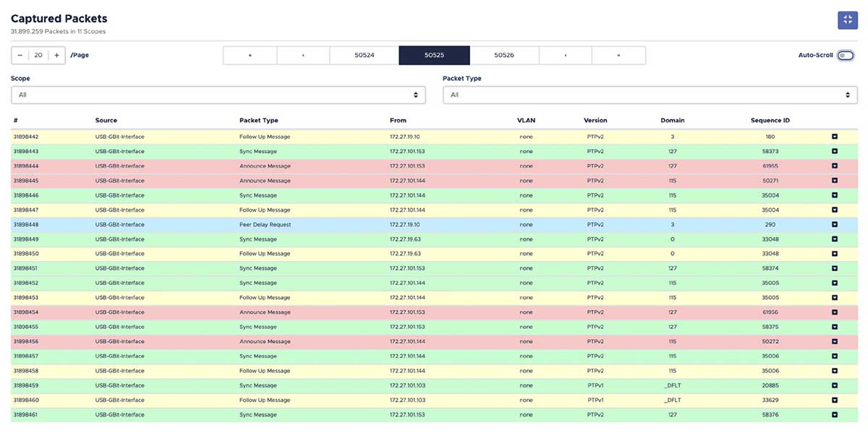The width and height of the screenshot is (868, 441).
Task: Go to first page with double-left arrow
Action: 250,56
